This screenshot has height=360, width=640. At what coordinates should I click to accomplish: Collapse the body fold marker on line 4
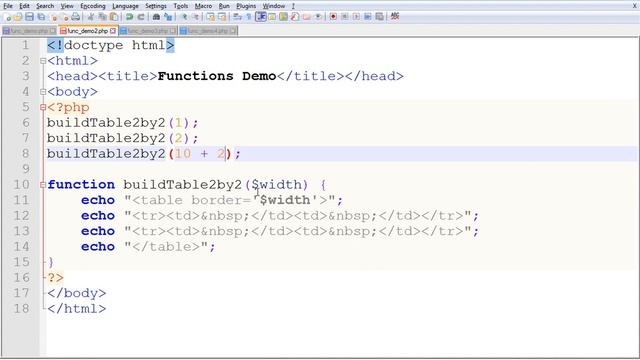(x=43, y=92)
